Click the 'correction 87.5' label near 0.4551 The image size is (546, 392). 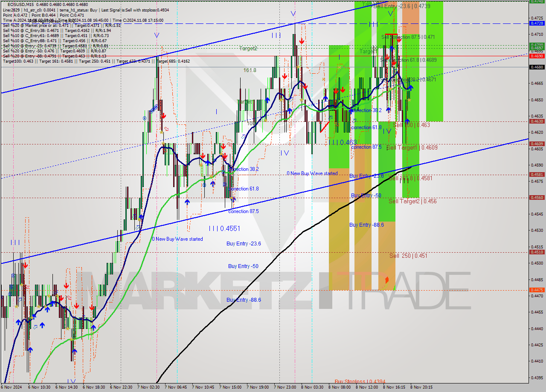pyautogui.click(x=244, y=211)
